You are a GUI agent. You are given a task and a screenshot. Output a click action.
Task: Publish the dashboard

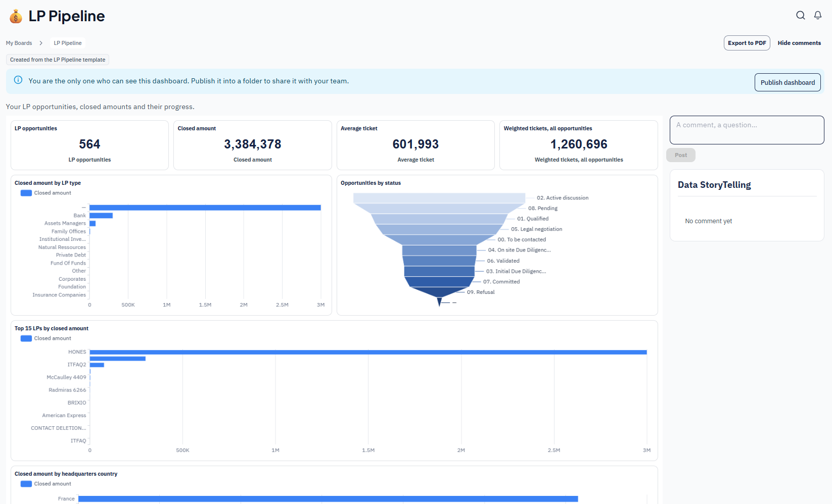(788, 82)
